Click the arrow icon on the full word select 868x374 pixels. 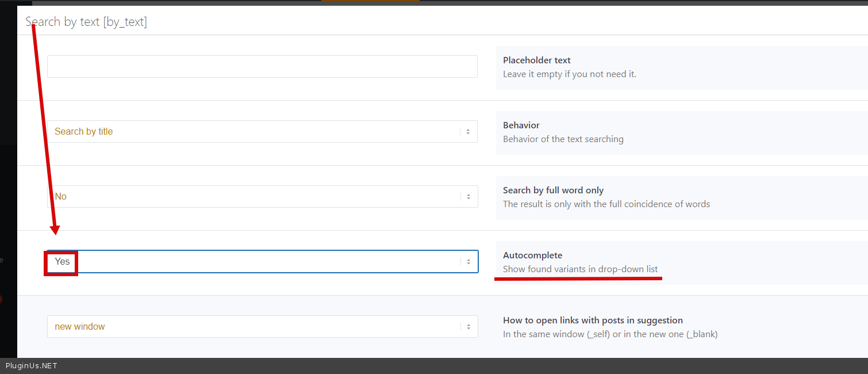pos(468,197)
